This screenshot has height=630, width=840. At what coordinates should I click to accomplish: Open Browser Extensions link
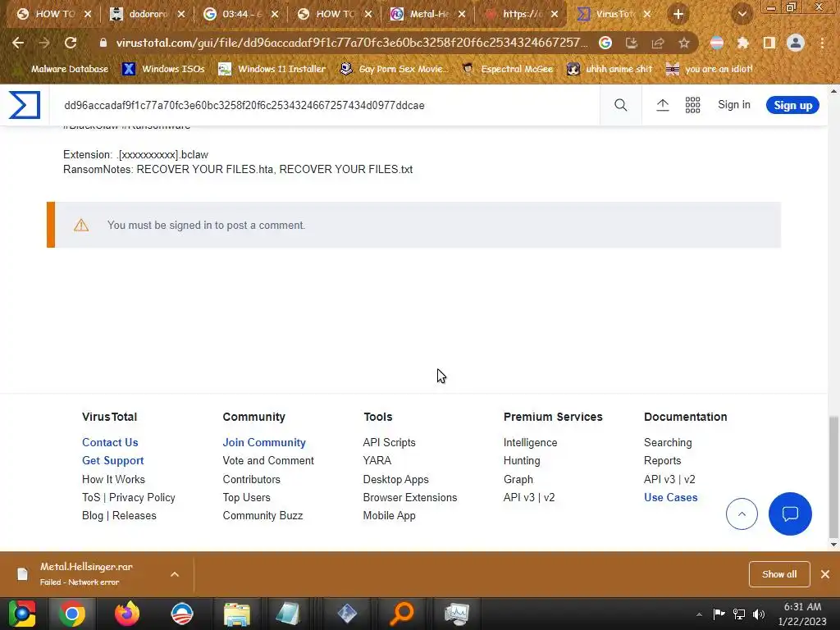[410, 498]
